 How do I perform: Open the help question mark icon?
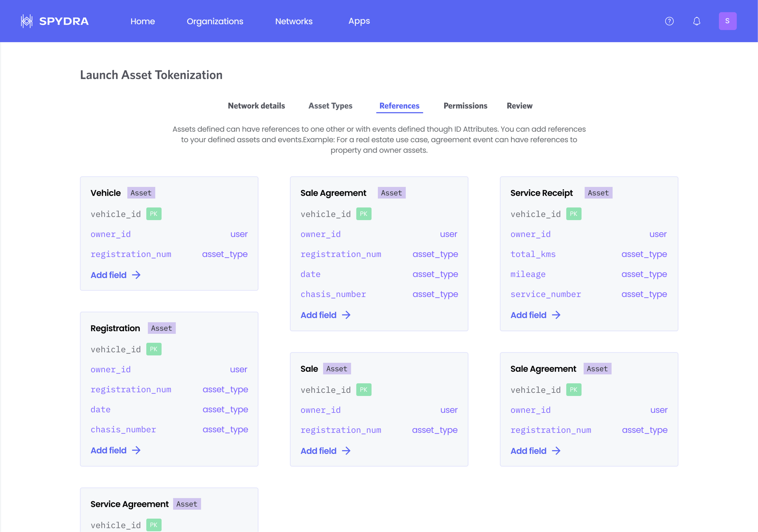[x=669, y=21]
